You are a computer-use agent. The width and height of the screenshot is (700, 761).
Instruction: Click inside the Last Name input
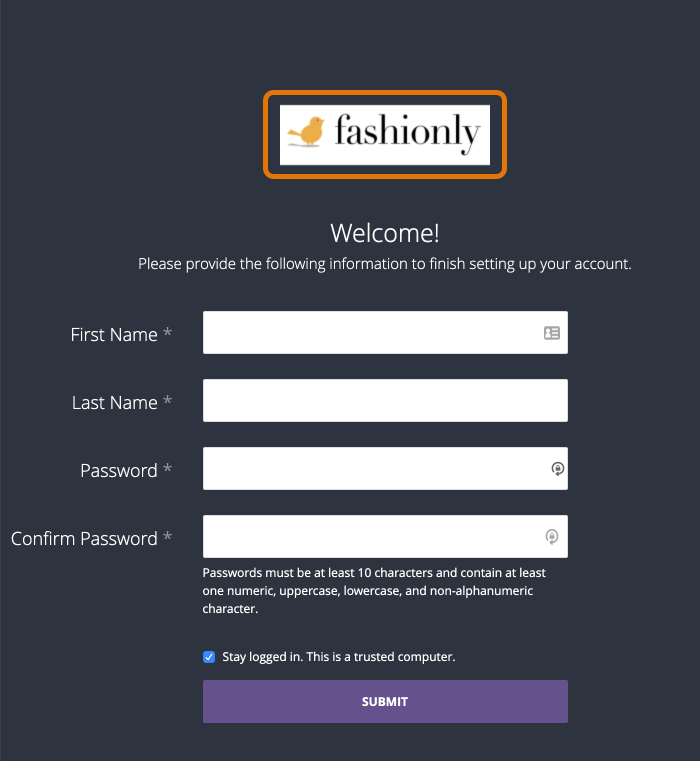coord(350,400)
